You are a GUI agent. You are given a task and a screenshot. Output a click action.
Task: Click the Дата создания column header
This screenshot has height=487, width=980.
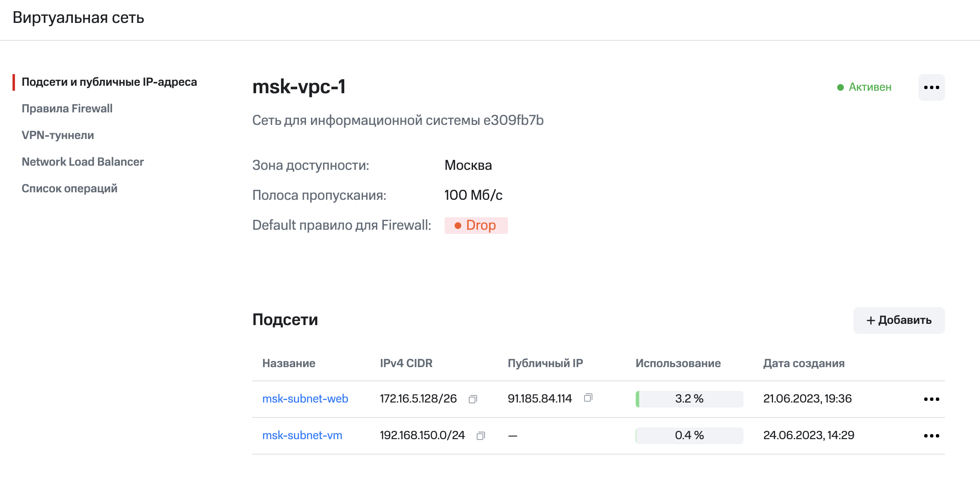(803, 363)
